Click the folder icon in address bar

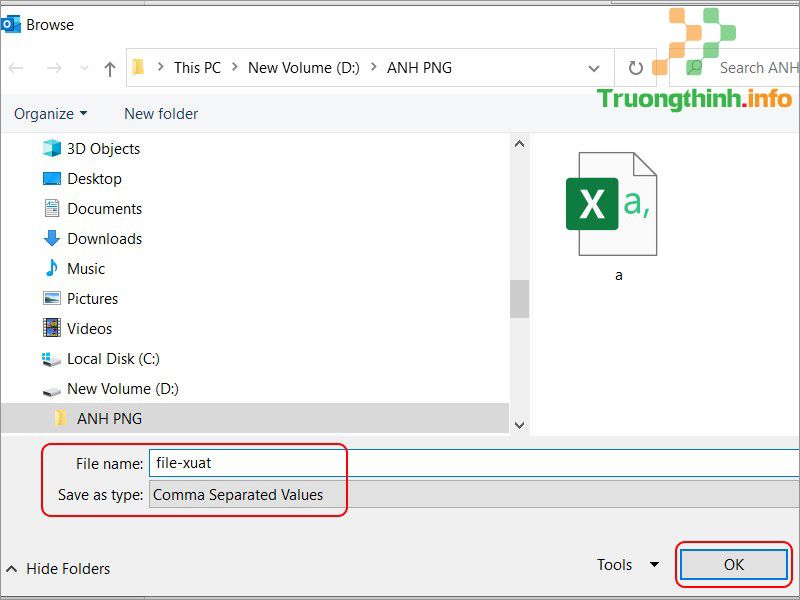click(138, 67)
